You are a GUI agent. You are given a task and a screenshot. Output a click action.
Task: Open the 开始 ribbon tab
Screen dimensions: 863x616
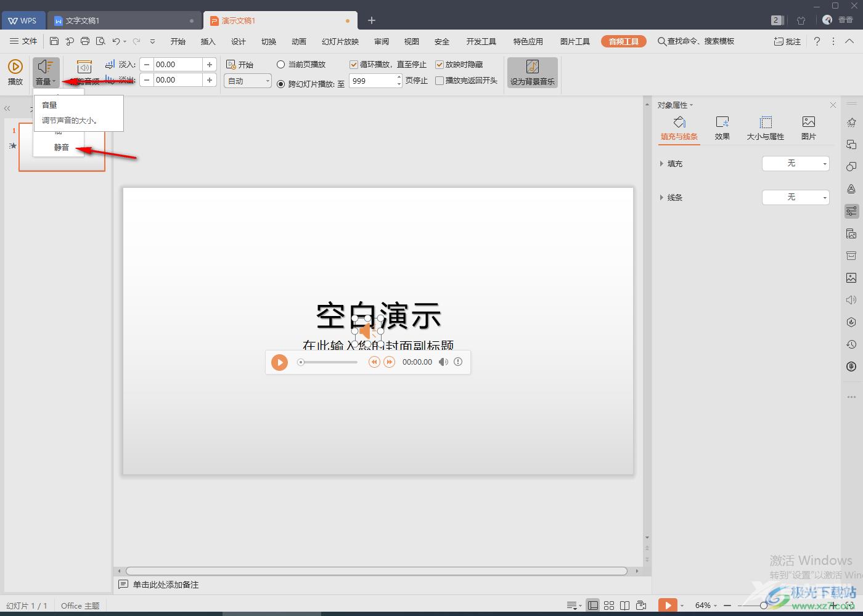coord(178,41)
